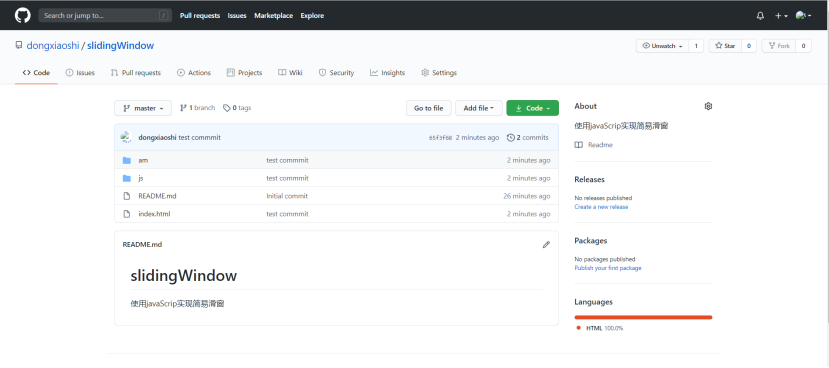829x368 pixels.
Task: Click Go to file button
Action: 428,108
